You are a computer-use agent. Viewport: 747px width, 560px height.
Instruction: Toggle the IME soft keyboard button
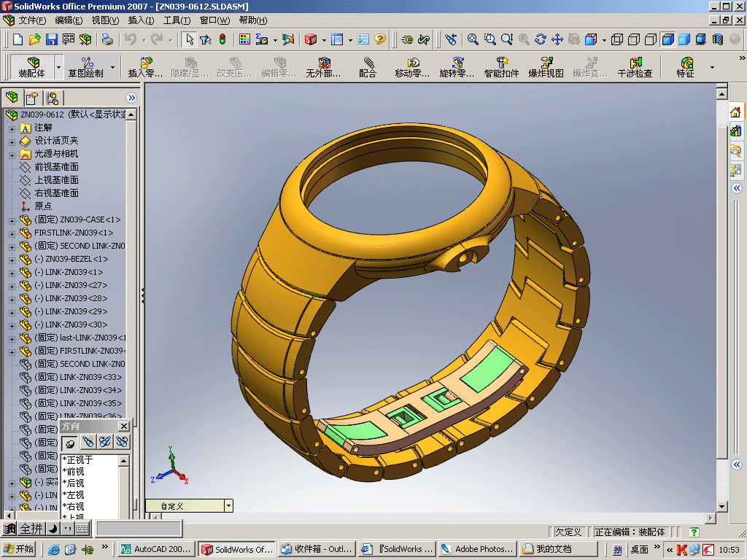[x=82, y=529]
